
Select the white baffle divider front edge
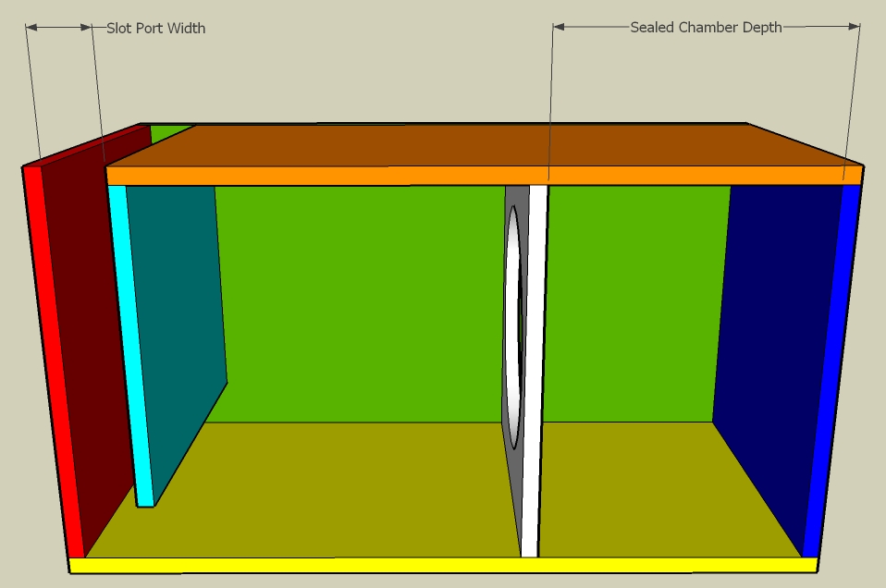coord(534,370)
